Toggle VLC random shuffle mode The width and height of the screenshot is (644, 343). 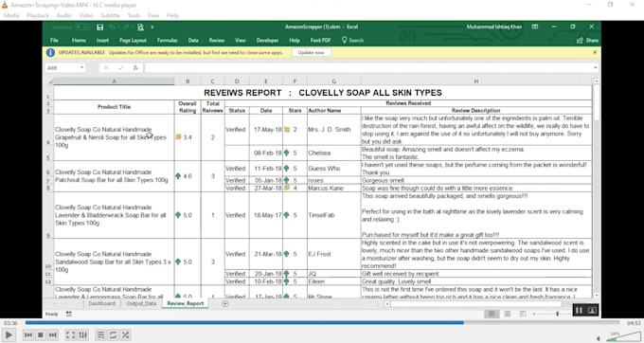(x=125, y=335)
